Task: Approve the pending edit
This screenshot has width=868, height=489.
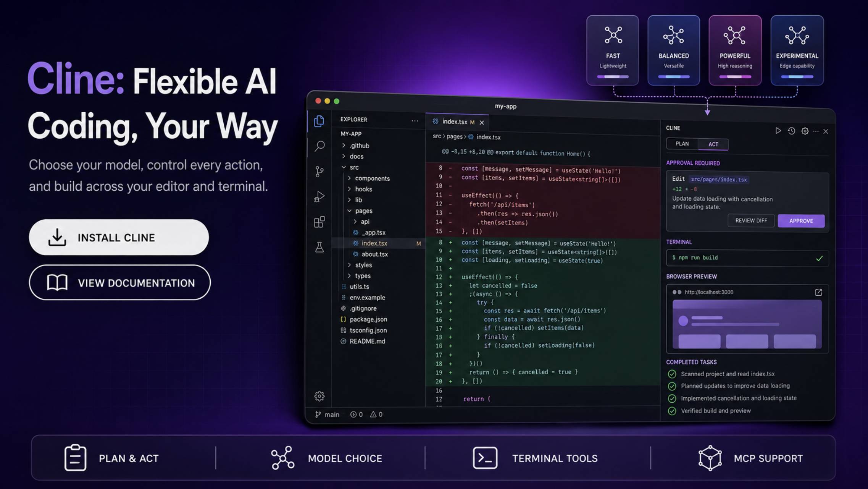Action: (801, 221)
